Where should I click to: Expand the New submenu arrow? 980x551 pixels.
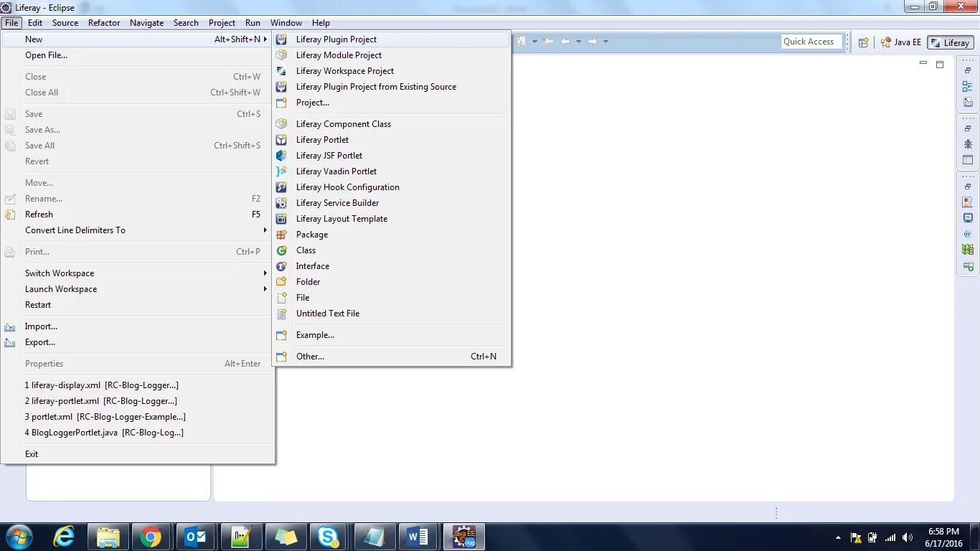pyautogui.click(x=265, y=39)
